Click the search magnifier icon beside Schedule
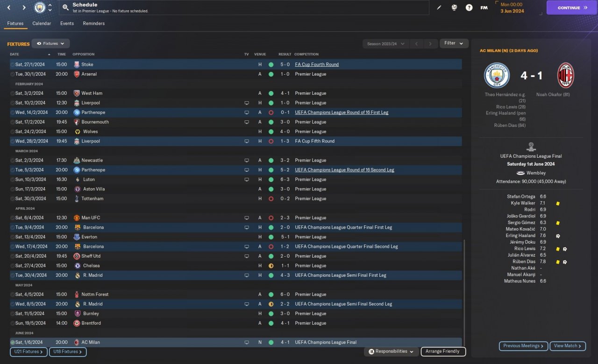Image resolution: width=598 pixels, height=364 pixels. [x=65, y=7]
